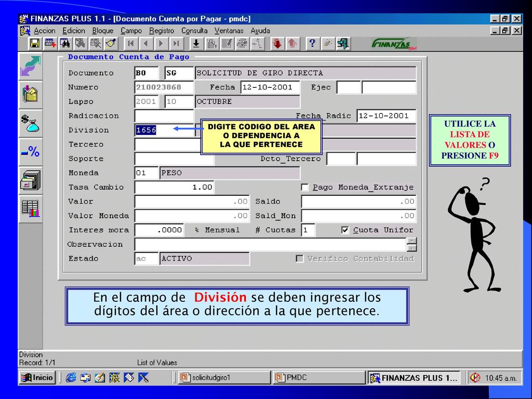Click the binoculars search toolbar icon
This screenshot has width=532, height=399.
[65, 44]
